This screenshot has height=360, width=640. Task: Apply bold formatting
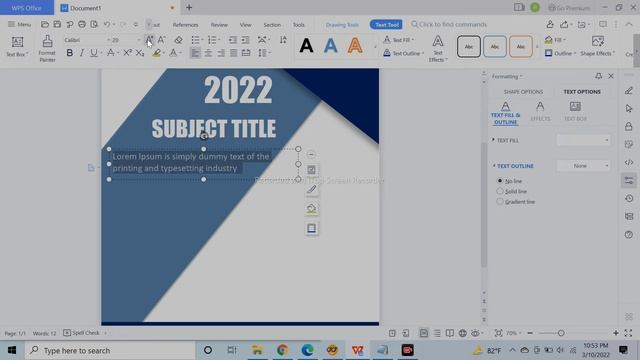70,53
